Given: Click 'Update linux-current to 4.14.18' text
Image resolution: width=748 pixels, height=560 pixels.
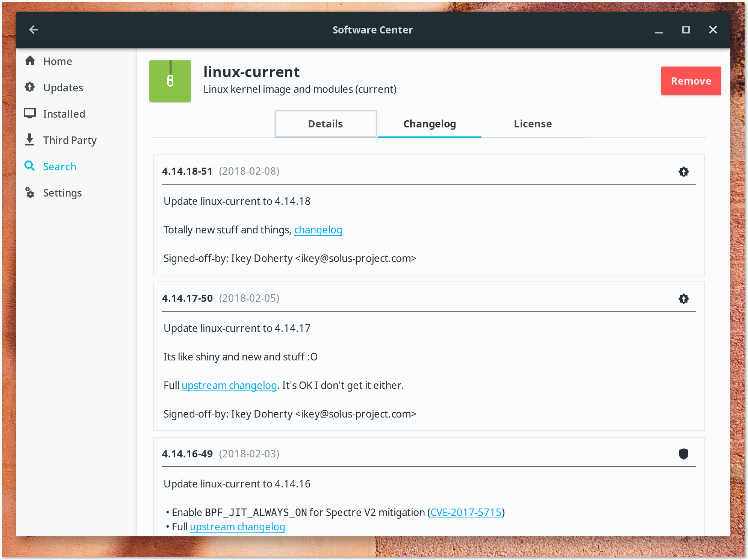Looking at the screenshot, I should tap(237, 201).
